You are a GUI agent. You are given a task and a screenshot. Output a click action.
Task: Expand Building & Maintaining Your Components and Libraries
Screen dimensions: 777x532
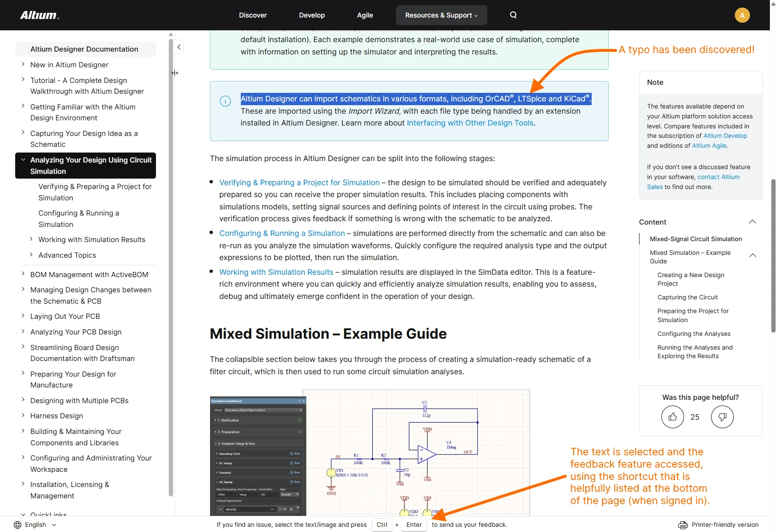(23, 431)
